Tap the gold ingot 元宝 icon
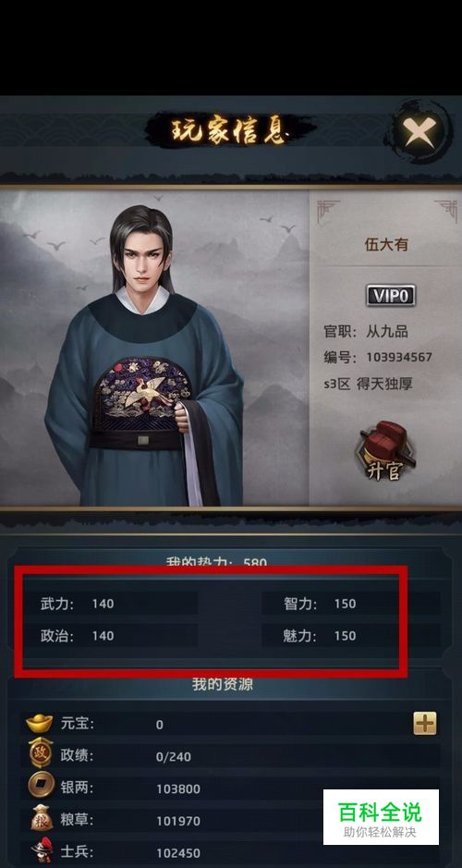 pyautogui.click(x=40, y=724)
